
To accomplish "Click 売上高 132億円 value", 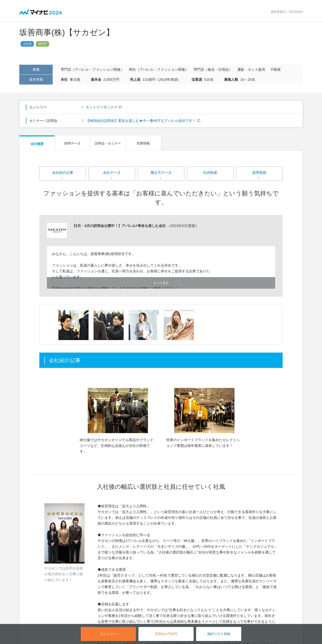I will pos(155,79).
